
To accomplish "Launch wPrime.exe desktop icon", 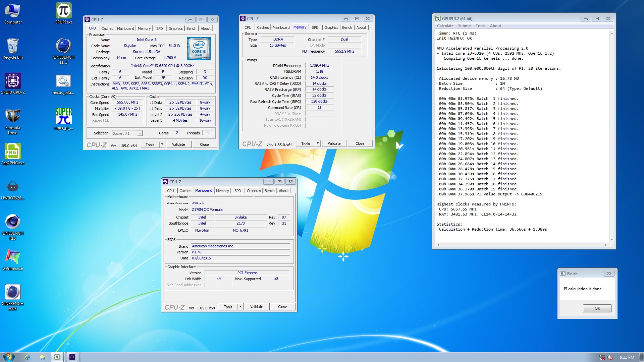I will click(x=13, y=260).
